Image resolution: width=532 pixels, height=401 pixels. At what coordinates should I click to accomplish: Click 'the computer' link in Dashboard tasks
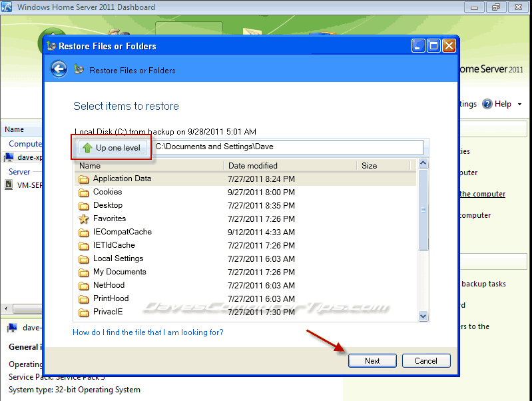pos(483,194)
